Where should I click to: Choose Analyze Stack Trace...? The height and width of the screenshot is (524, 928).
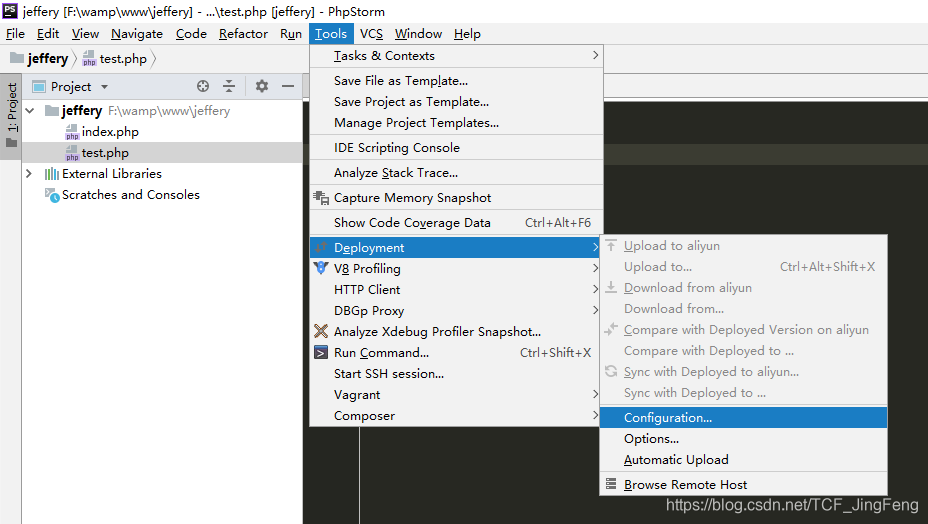point(456,173)
